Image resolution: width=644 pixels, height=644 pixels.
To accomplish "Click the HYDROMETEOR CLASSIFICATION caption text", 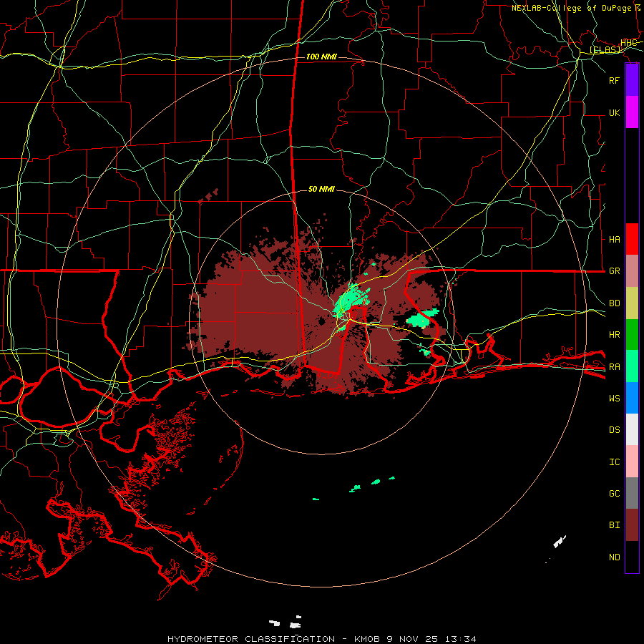I will (x=251, y=639).
